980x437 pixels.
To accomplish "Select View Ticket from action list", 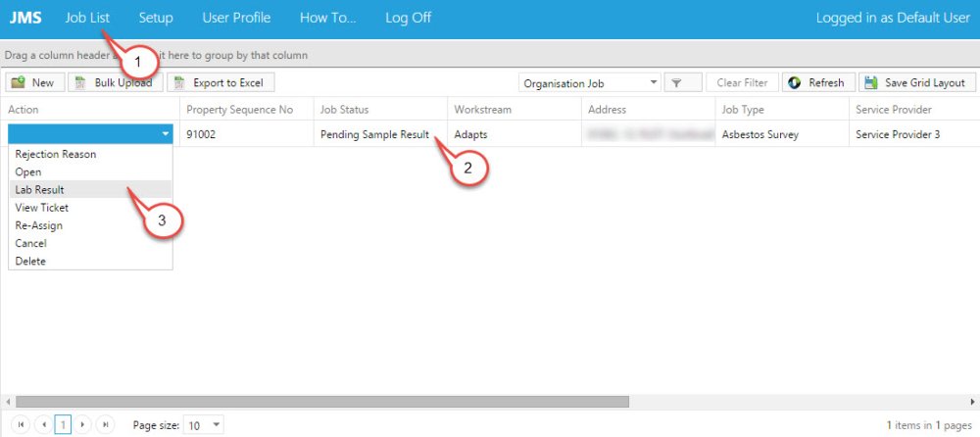I will [x=90, y=208].
